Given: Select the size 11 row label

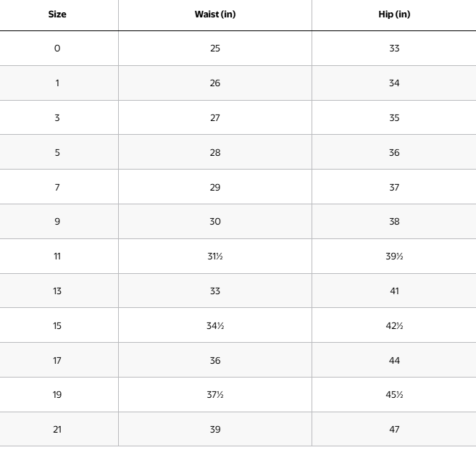Looking at the screenshot, I should 57,257.
